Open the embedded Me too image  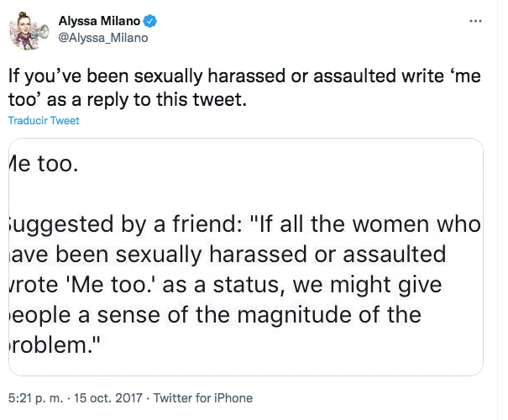pyautogui.click(x=245, y=256)
